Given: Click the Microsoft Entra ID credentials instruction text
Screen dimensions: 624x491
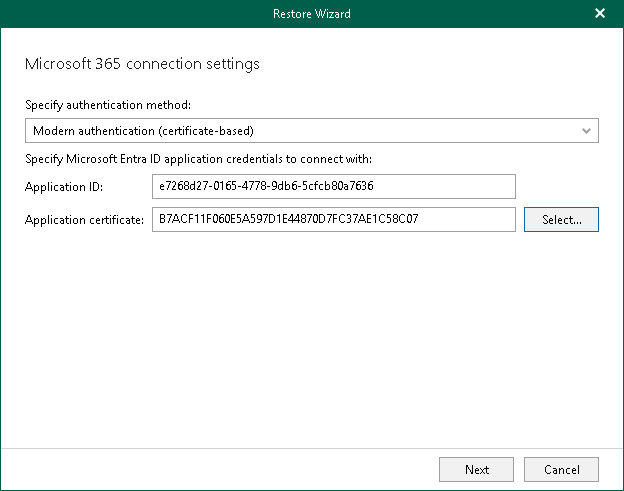Looking at the screenshot, I should [x=198, y=159].
